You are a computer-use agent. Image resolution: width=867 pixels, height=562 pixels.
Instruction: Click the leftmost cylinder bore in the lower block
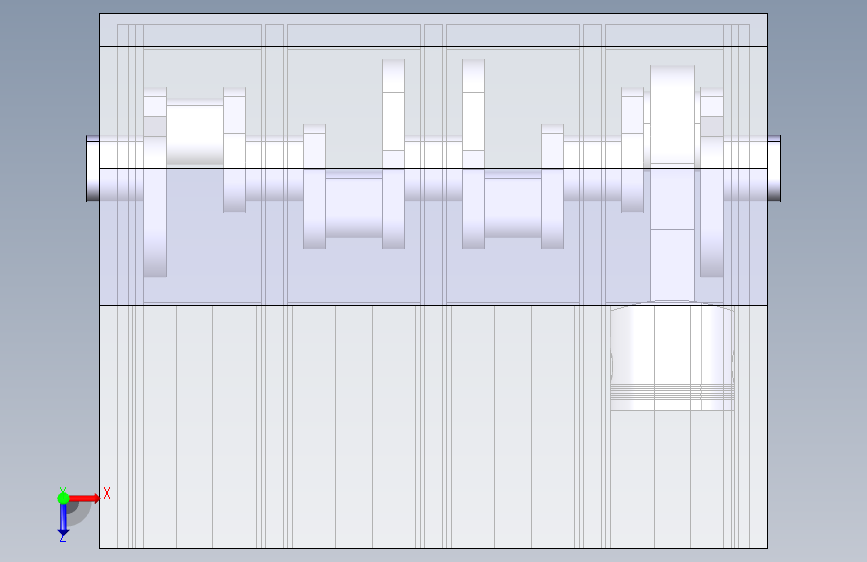coord(195,426)
